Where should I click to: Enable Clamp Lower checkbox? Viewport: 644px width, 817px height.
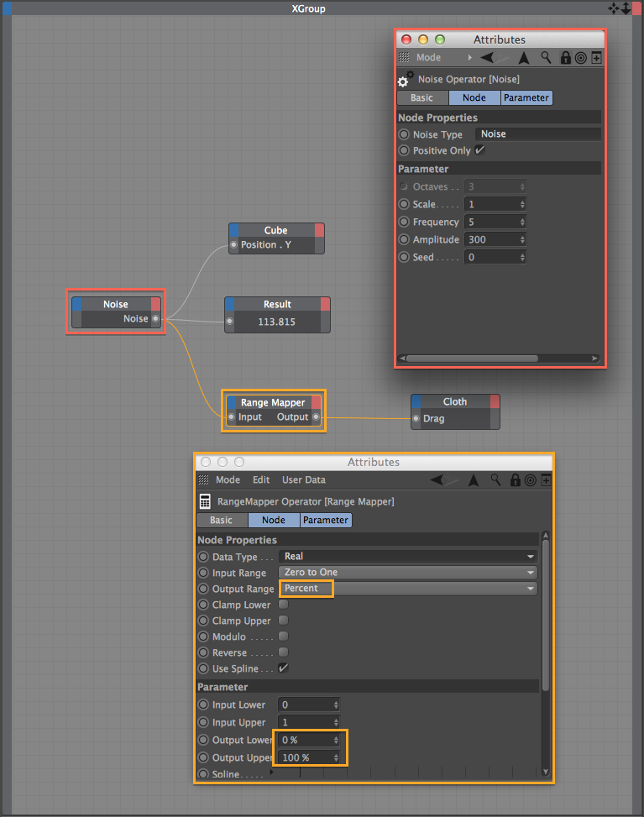[284, 605]
